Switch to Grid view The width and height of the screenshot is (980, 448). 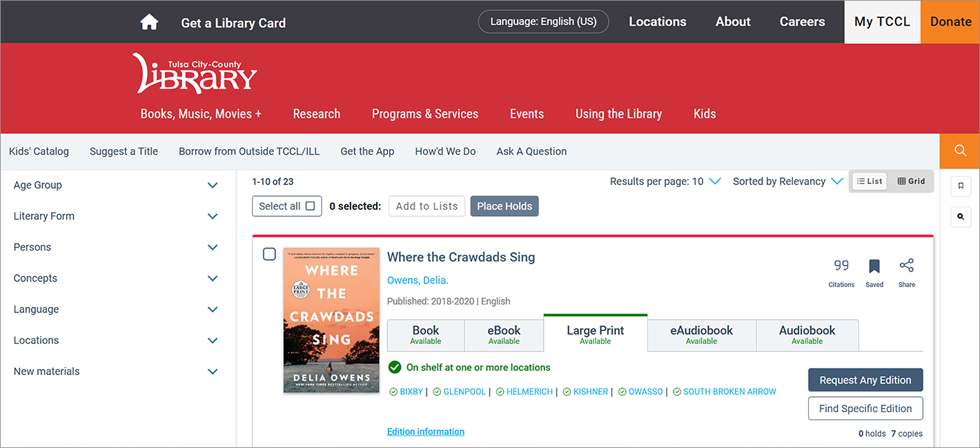click(x=911, y=181)
